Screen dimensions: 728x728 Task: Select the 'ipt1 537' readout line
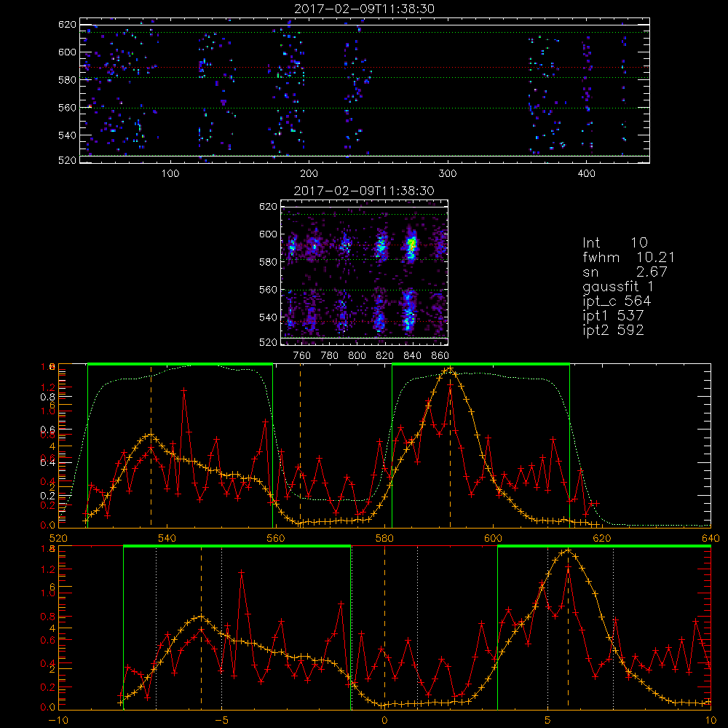point(613,316)
